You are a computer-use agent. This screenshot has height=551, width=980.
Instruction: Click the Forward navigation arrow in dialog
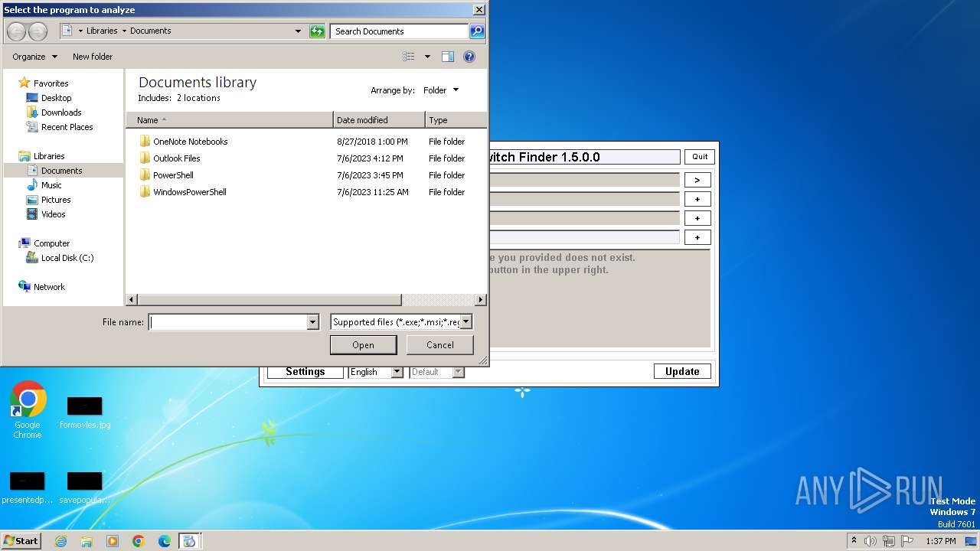coord(38,31)
